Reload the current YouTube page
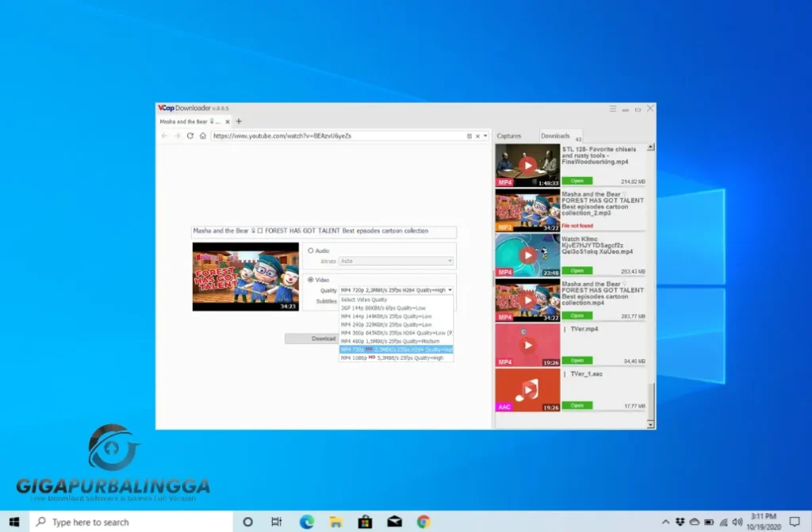 pyautogui.click(x=190, y=136)
